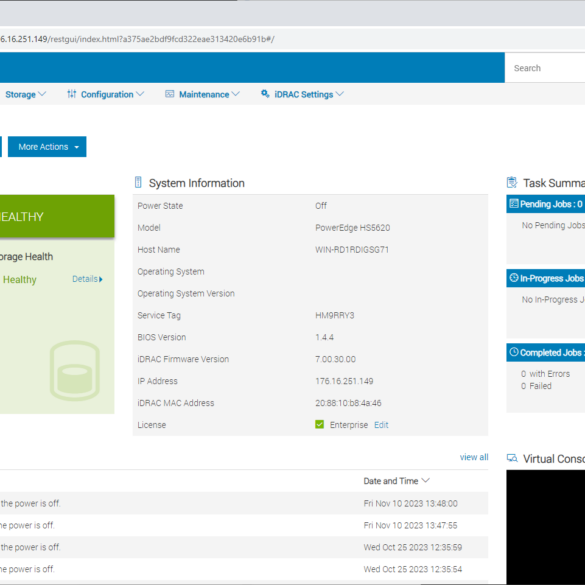The image size is (585, 585).
Task: Click the Configuration sliders icon
Action: [72, 94]
